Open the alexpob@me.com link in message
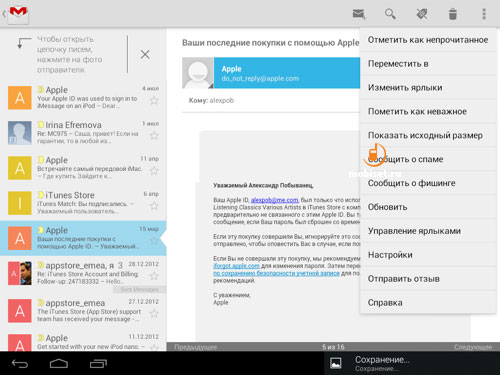This screenshot has height=375, width=500. pos(274,200)
